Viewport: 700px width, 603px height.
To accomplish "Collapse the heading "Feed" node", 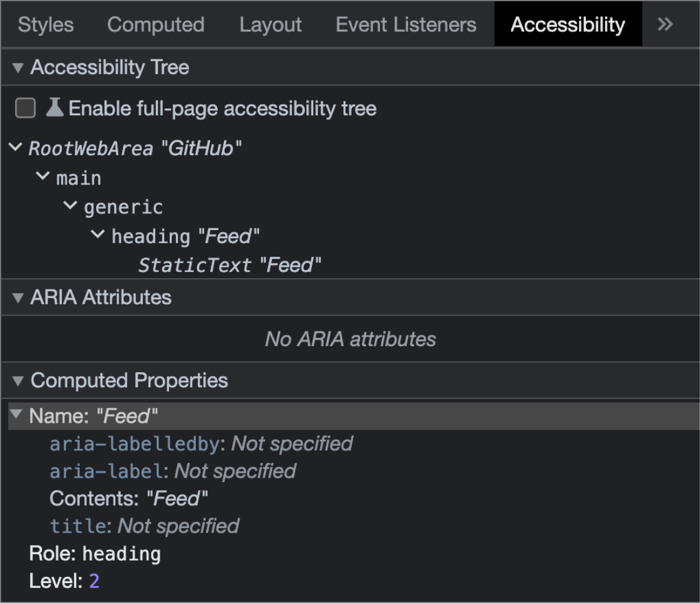I will tap(98, 236).
